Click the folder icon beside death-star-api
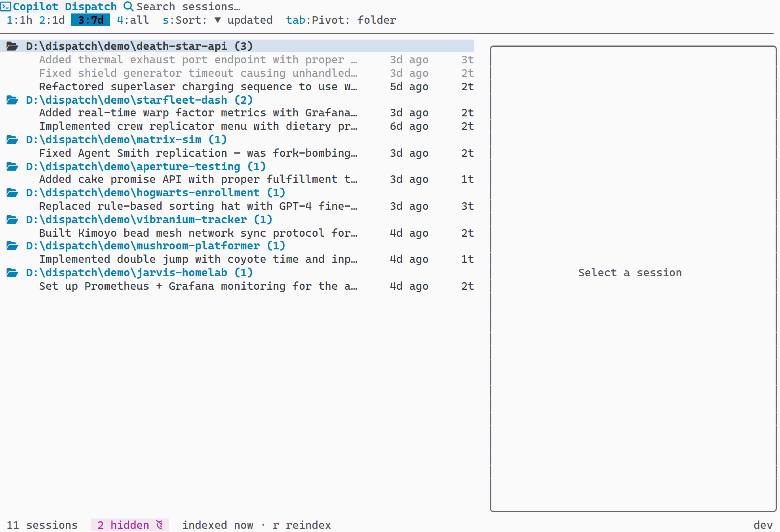Image resolution: width=780 pixels, height=532 pixels. [12, 46]
